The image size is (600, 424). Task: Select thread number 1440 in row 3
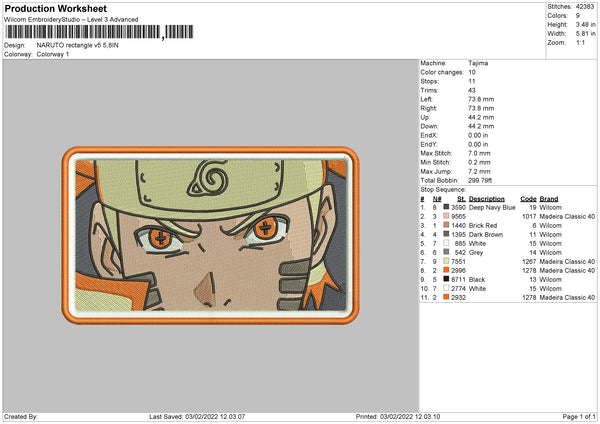coord(458,225)
